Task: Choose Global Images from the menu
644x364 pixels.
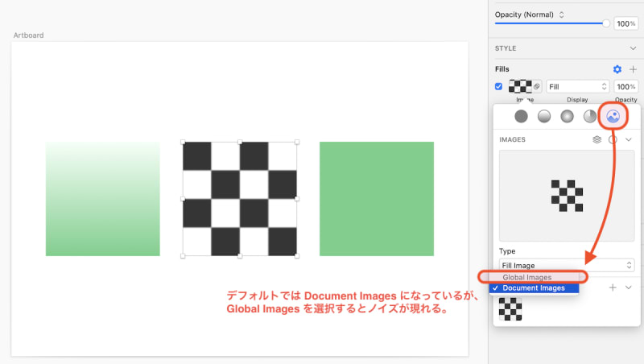Action: point(534,277)
